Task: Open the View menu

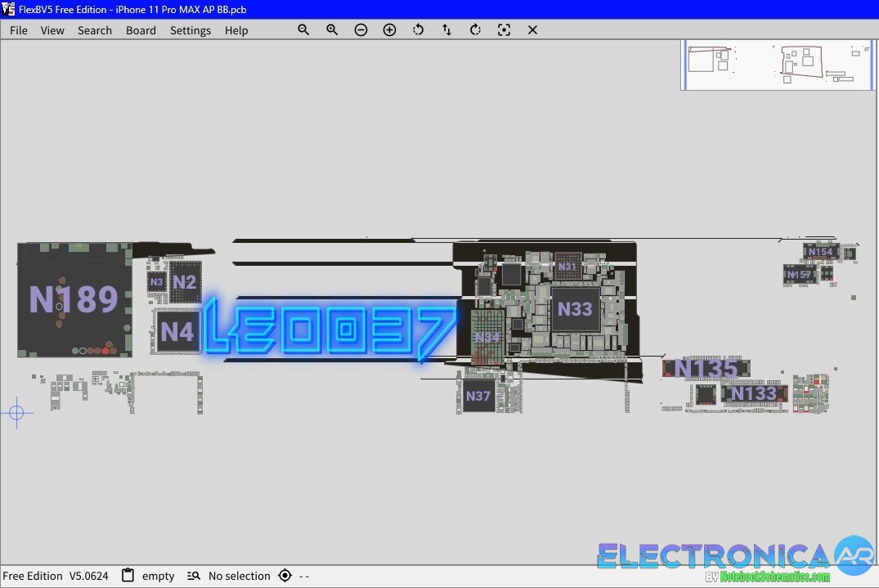Action: point(52,30)
